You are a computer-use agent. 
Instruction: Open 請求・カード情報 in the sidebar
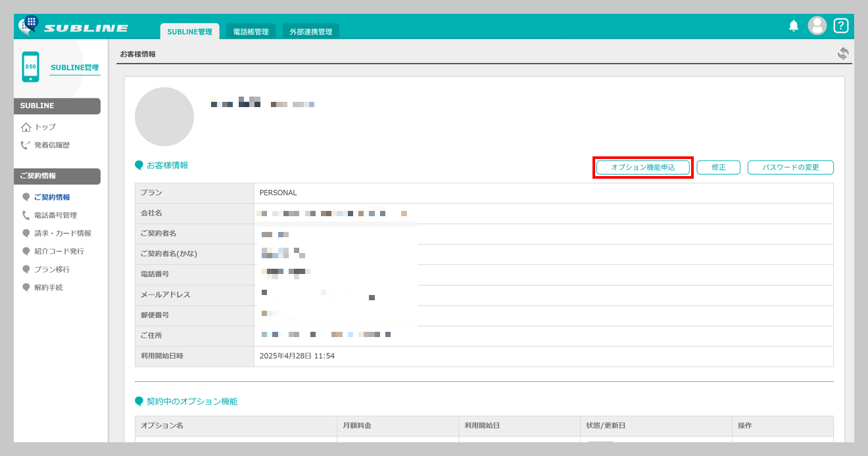(63, 233)
